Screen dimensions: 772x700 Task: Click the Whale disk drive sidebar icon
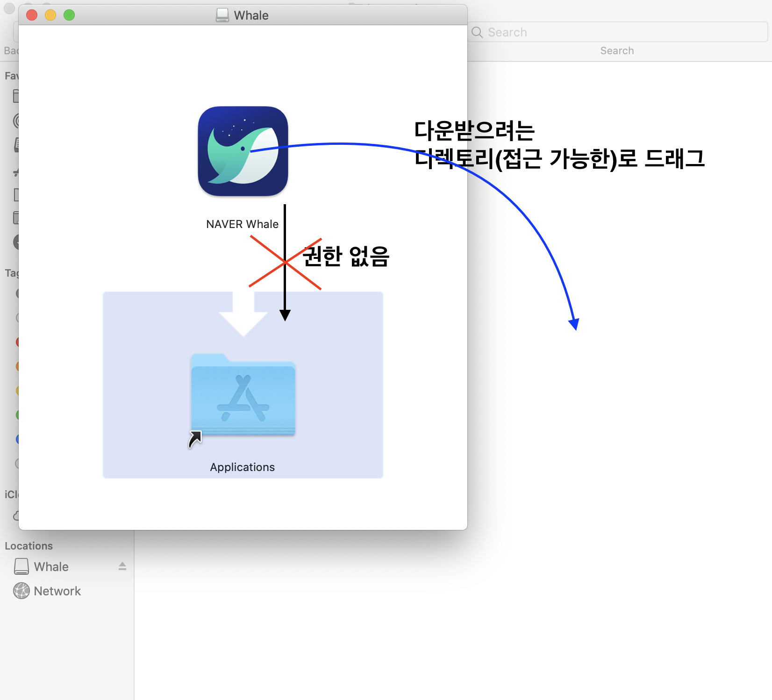coord(21,567)
